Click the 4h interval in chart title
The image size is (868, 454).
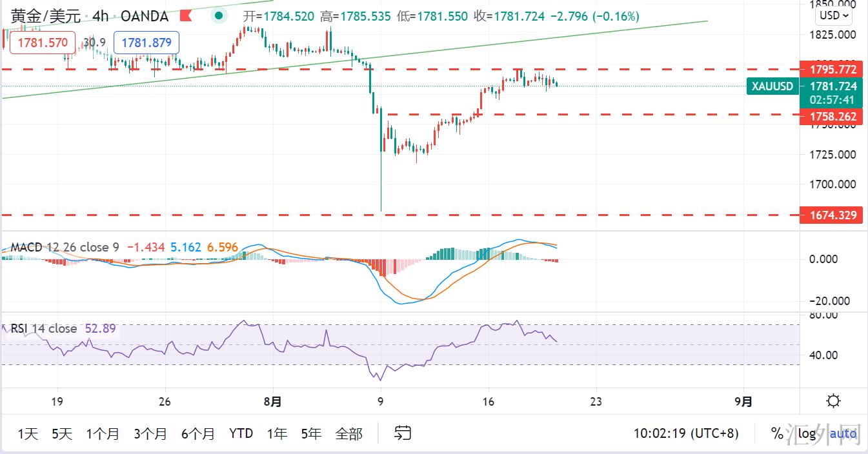click(100, 16)
